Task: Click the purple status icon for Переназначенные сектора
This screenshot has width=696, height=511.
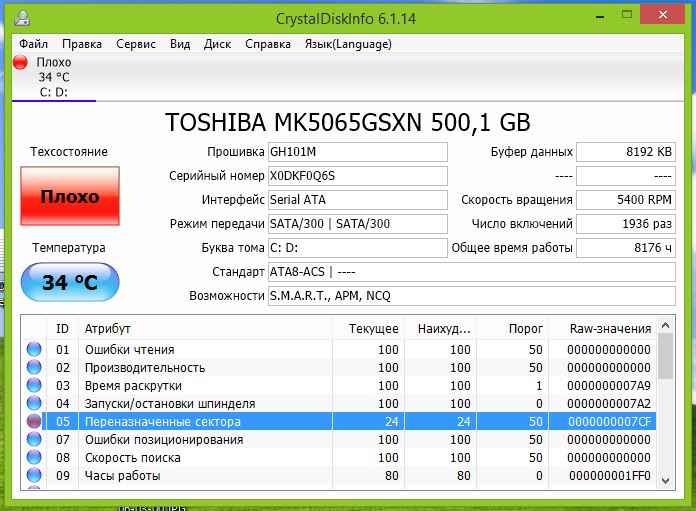Action: pyautogui.click(x=34, y=422)
